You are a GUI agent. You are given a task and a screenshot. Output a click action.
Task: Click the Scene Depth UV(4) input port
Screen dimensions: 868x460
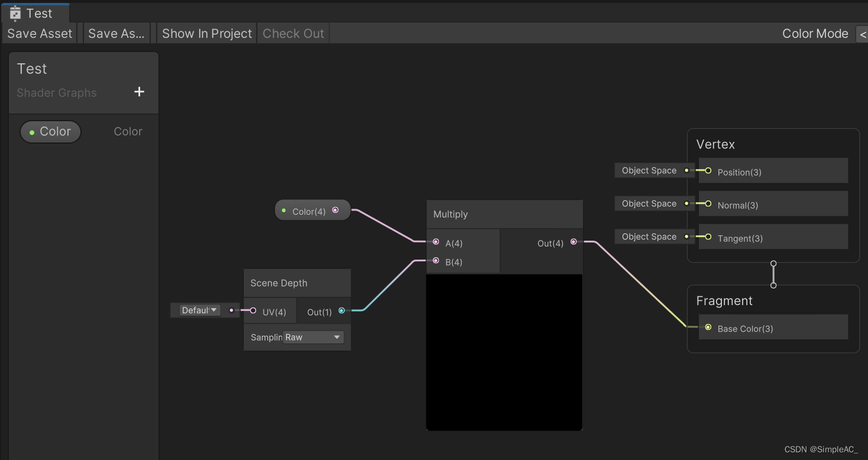253,310
